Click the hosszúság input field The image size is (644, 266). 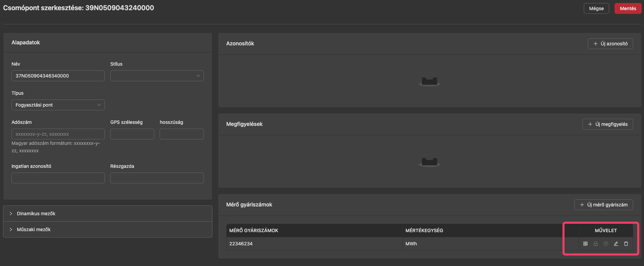coord(182,134)
